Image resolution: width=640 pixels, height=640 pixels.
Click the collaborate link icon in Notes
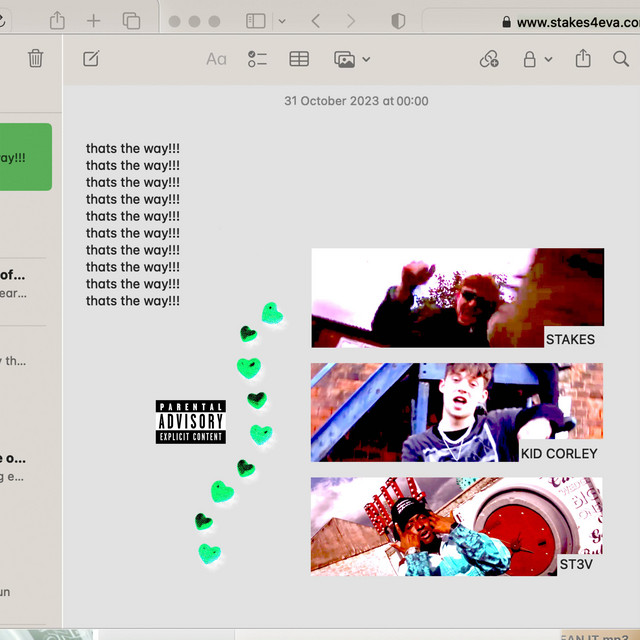tap(489, 59)
